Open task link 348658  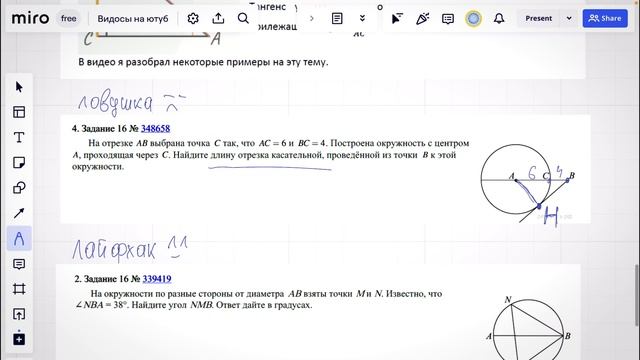tap(156, 129)
